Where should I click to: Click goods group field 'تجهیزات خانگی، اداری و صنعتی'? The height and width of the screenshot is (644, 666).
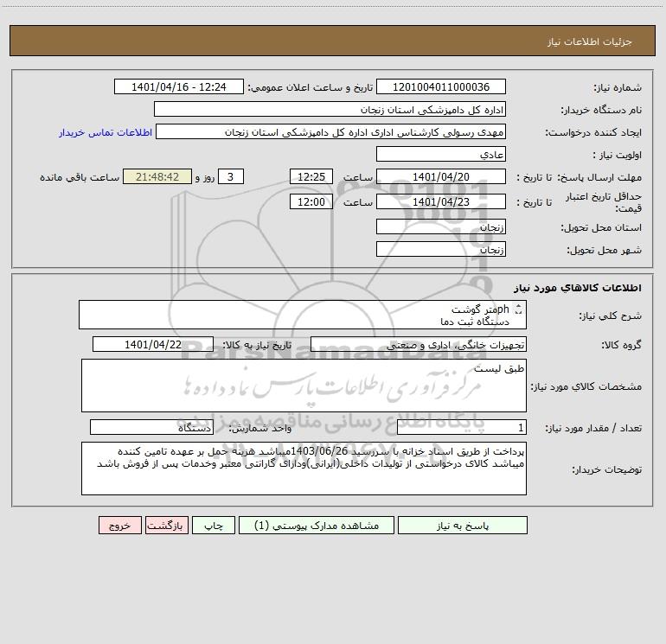pos(419,344)
